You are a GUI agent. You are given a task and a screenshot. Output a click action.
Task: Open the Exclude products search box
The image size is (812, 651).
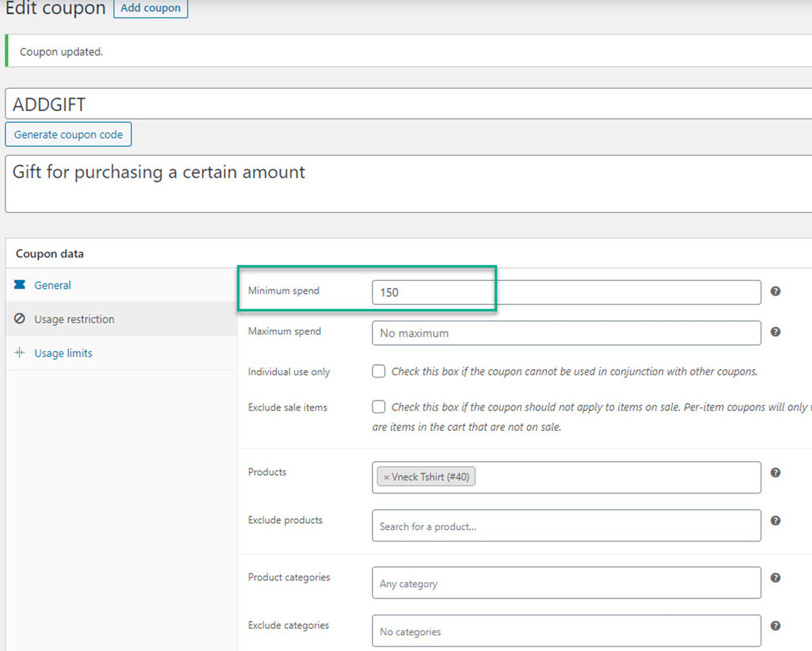pos(565,526)
